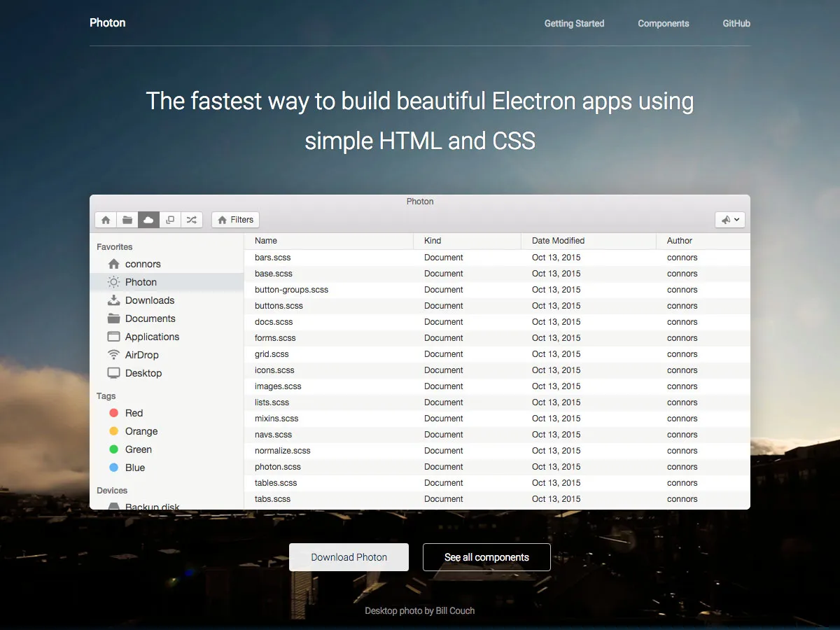Click the home icon in toolbar button group
This screenshot has height=630, width=840.
click(106, 220)
